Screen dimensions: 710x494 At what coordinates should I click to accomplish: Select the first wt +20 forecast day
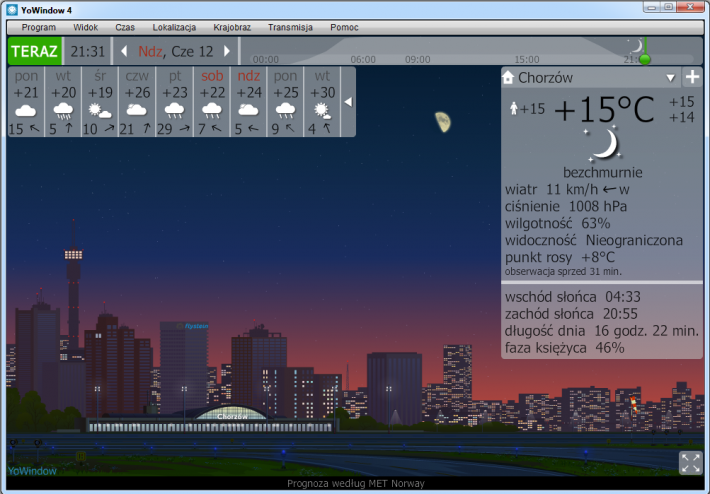63,102
